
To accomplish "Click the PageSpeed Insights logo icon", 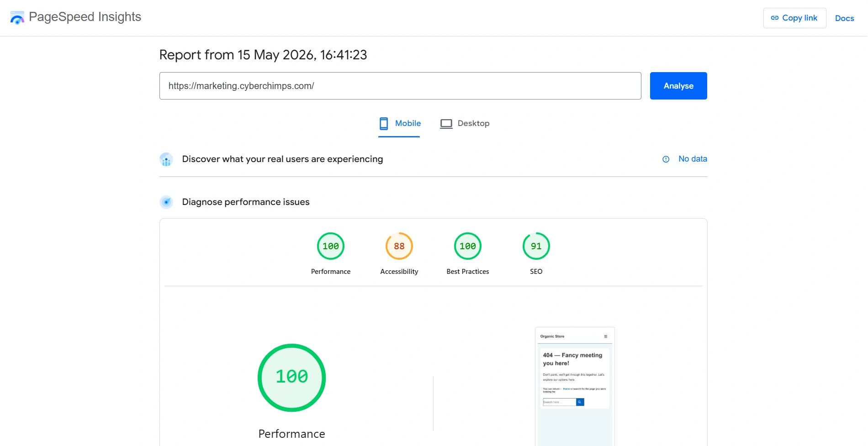I will coord(17,18).
